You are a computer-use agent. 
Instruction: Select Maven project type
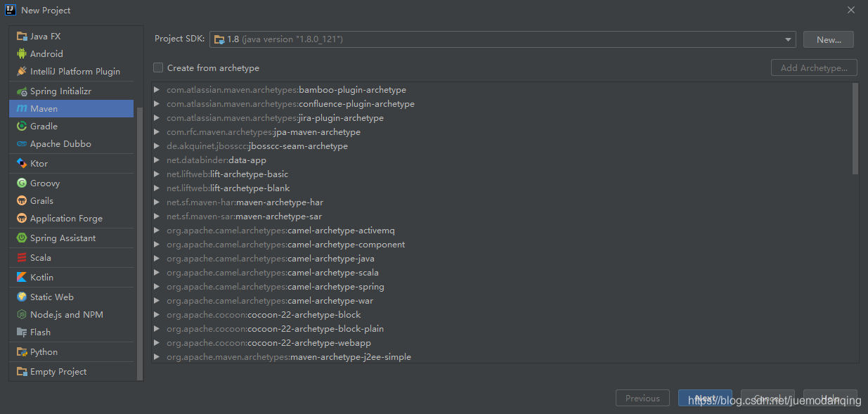tap(71, 109)
